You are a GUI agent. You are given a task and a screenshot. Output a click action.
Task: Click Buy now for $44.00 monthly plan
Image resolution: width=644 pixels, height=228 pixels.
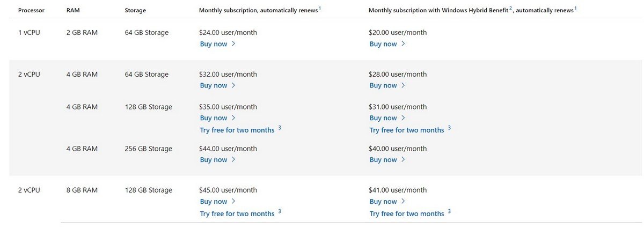[214, 160]
